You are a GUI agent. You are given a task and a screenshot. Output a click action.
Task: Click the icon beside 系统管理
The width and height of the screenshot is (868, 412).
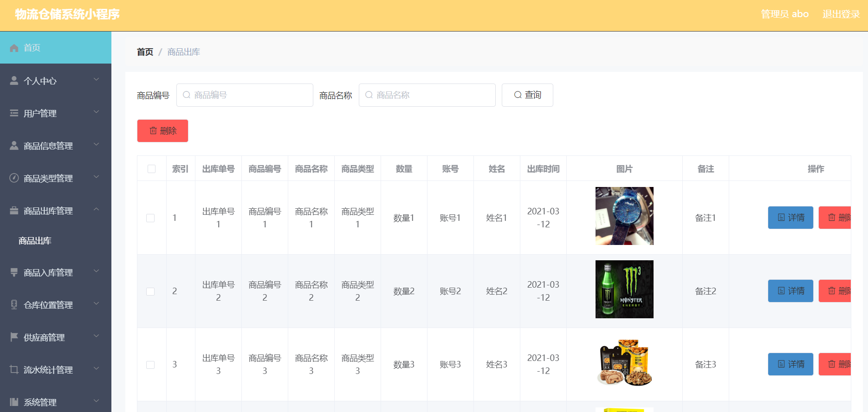coord(14,402)
